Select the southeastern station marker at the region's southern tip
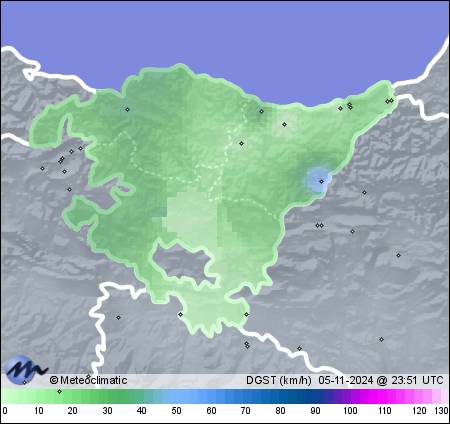This screenshot has width=450, height=424. (246, 314)
